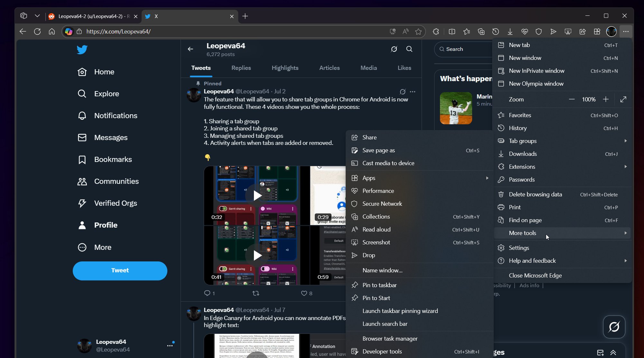Open the floating Grok button
The height and width of the screenshot is (358, 644).
point(614,327)
